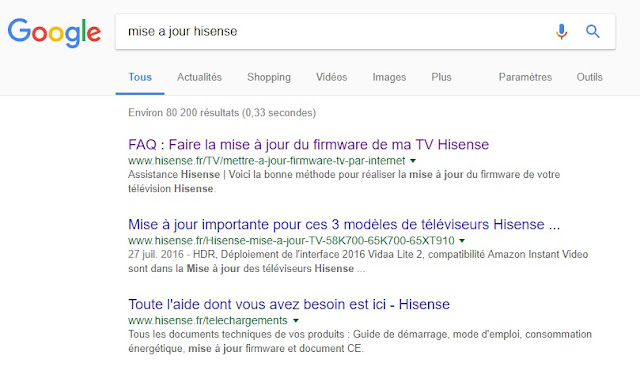Open Paramètres menu
The image size is (640, 367).
pos(525,77)
